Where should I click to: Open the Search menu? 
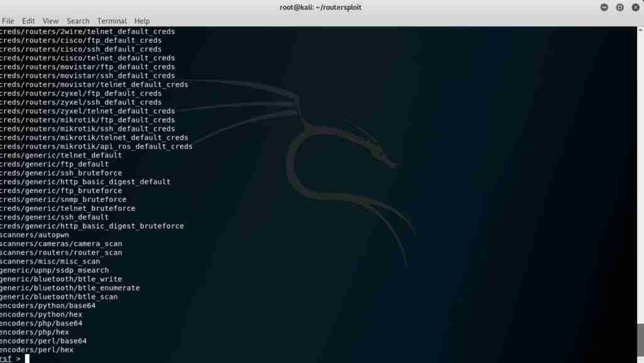78,20
